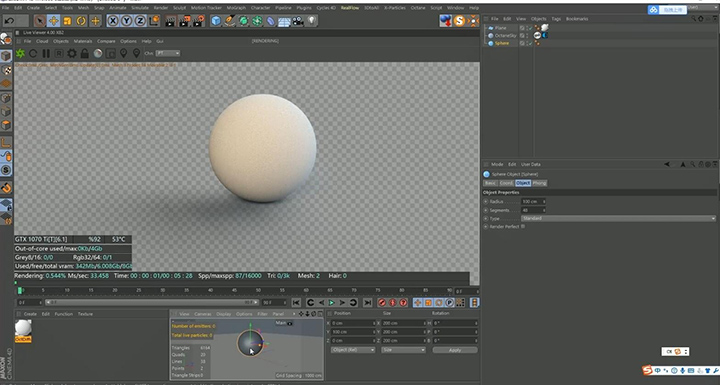720x385 pixels.
Task: Switch to the Basic tab
Action: pyautogui.click(x=490, y=183)
